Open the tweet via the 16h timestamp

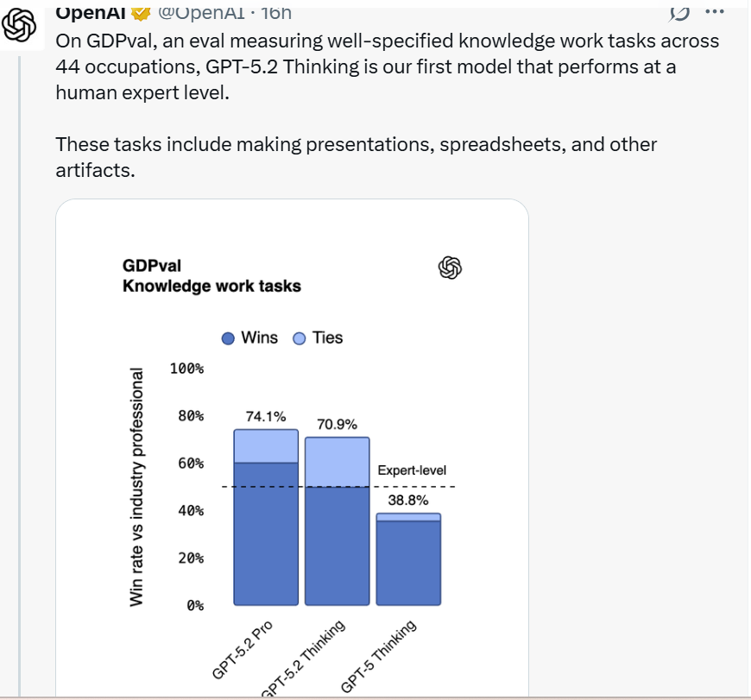[276, 11]
